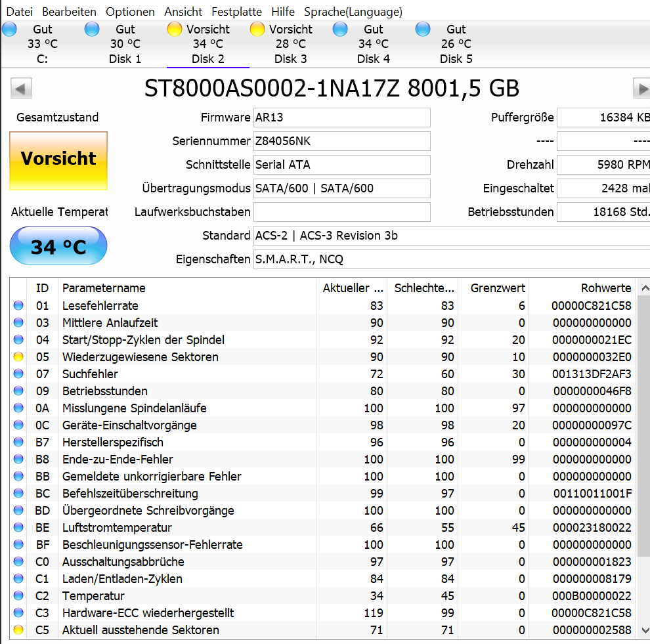Image resolution: width=650 pixels, height=644 pixels.
Task: Open the Ansicht menu
Action: click(x=183, y=12)
